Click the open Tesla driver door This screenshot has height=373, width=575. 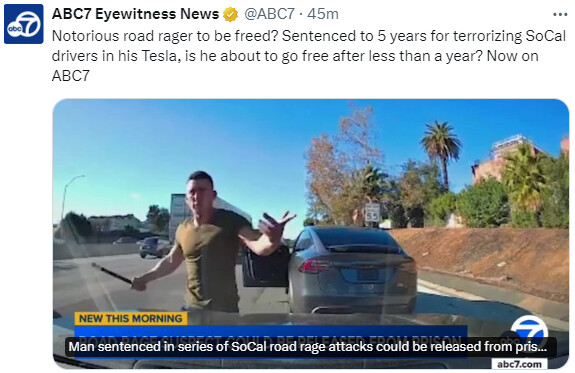(266, 266)
